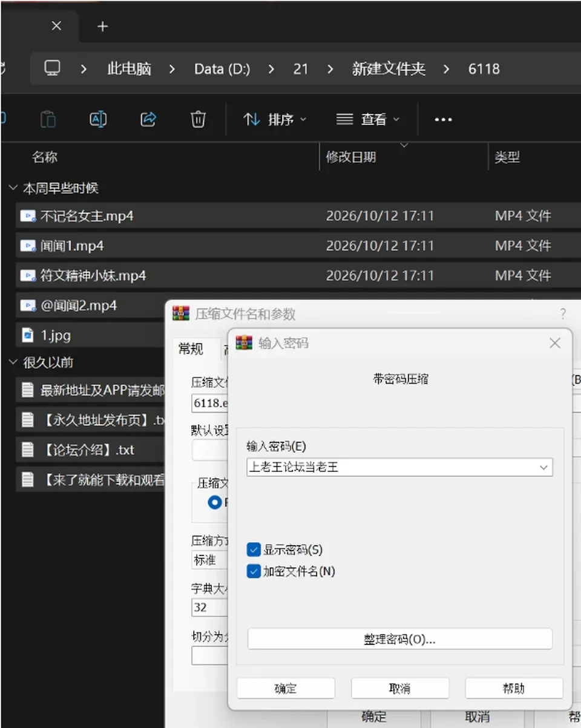Expand the chevron after Data (D:) in address bar
This screenshot has height=728, width=581.
(271, 69)
